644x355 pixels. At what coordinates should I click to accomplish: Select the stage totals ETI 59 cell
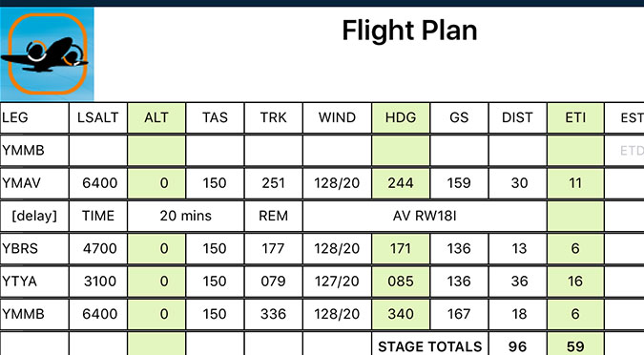[575, 344]
